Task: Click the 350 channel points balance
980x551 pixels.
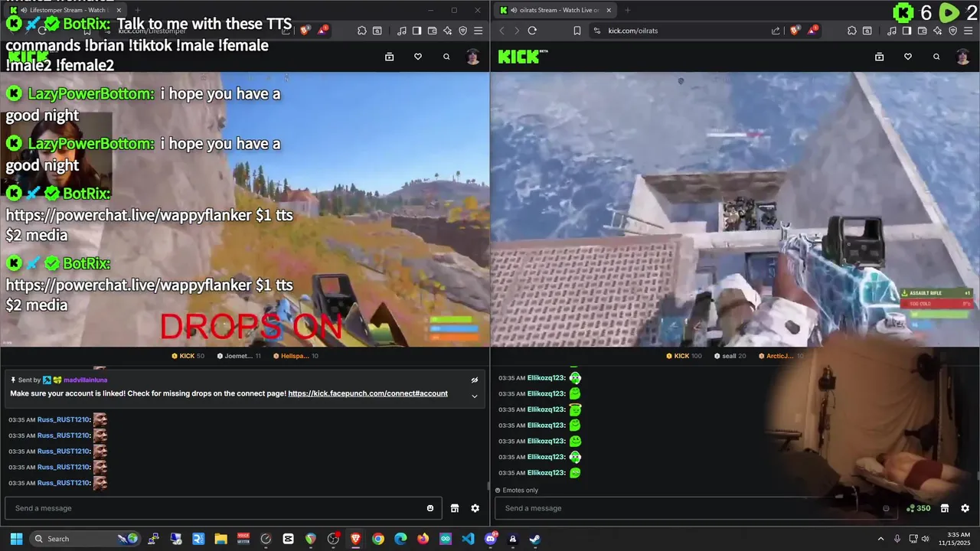Action: point(919,508)
